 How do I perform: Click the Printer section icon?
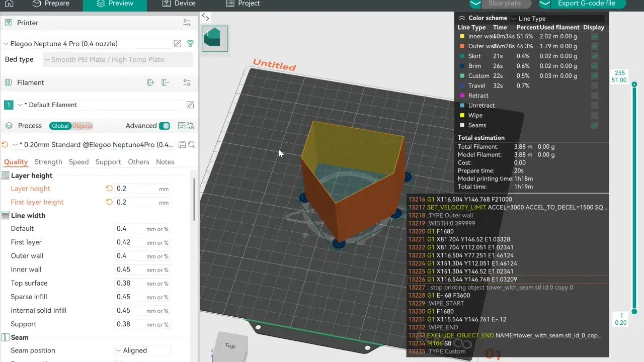tap(9, 23)
